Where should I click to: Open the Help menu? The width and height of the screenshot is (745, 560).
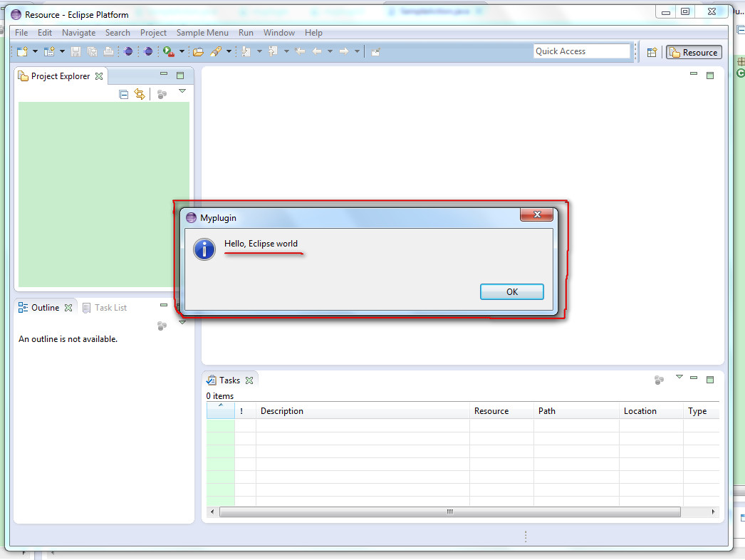(x=313, y=32)
